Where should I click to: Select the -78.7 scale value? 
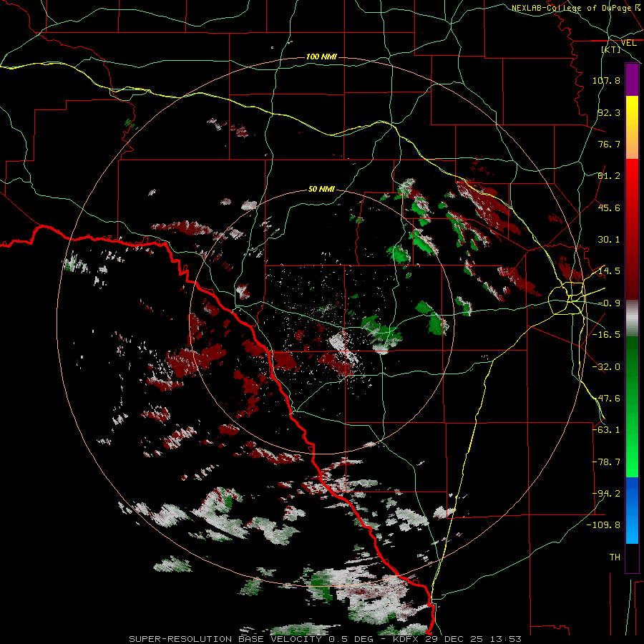[606, 462]
